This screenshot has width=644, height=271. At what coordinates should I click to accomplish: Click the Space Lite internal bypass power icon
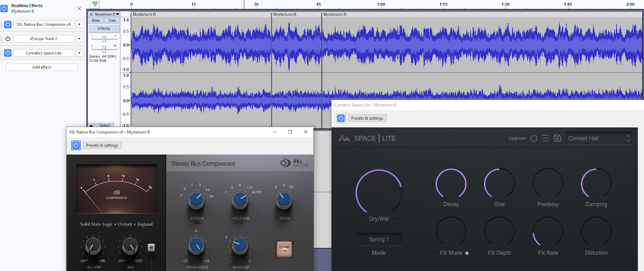[534, 138]
